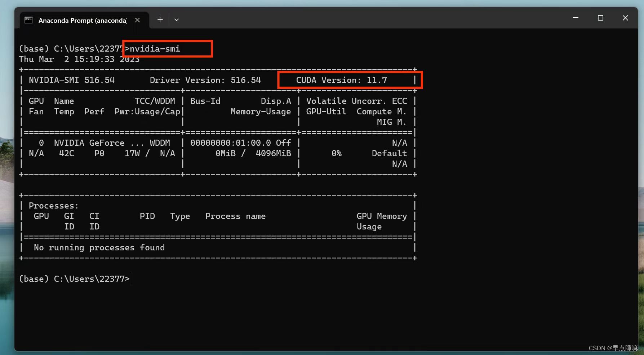Click the '17W' power usage value

[x=132, y=153]
